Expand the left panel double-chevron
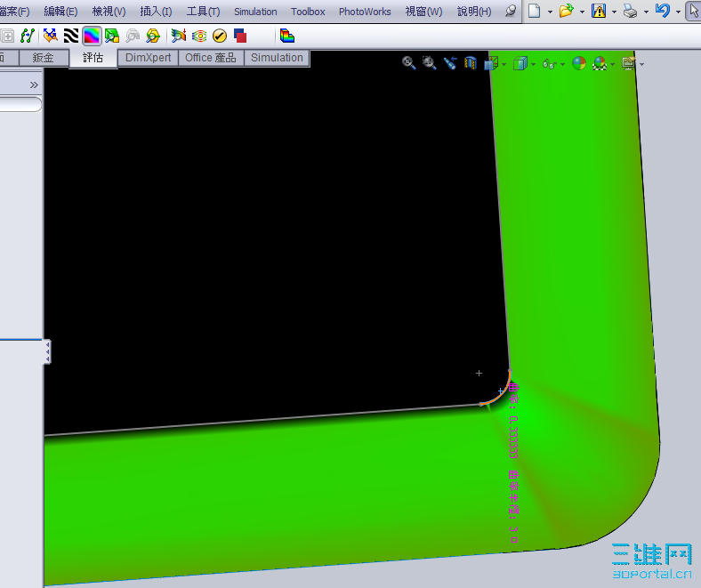The height and width of the screenshot is (588, 701). click(x=34, y=85)
